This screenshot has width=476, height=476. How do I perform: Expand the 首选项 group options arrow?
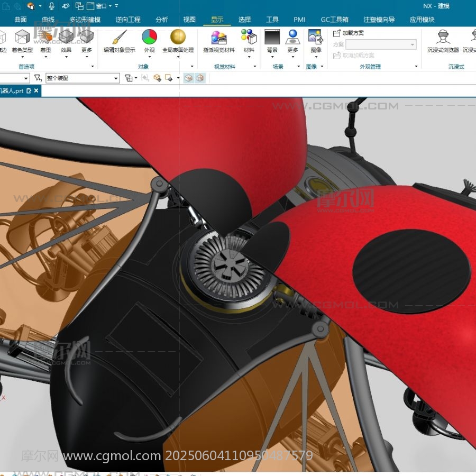(x=92, y=66)
